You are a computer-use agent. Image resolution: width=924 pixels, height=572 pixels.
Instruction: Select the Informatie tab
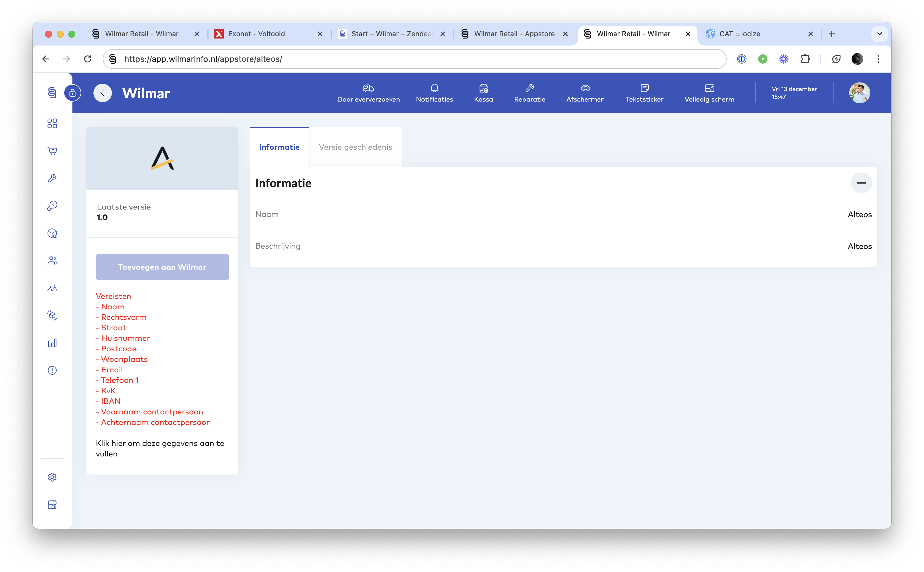(x=279, y=147)
